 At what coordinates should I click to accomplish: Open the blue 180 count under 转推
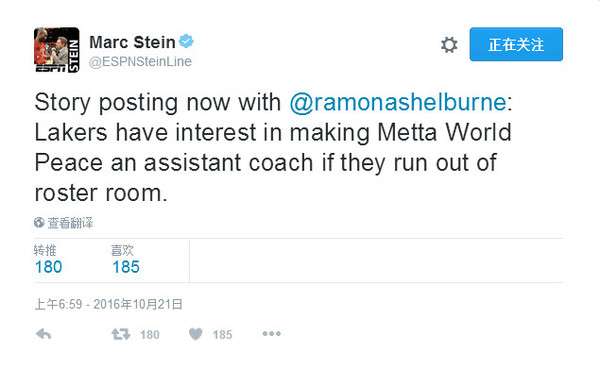(49, 267)
